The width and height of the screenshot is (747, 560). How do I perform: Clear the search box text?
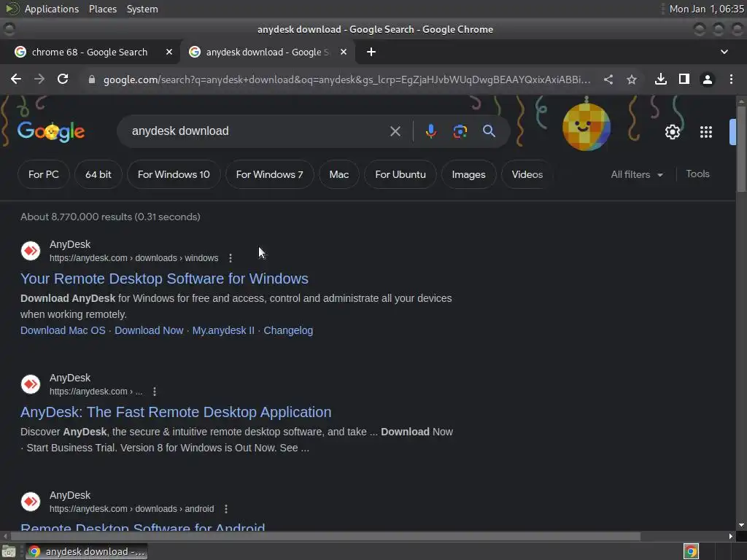pyautogui.click(x=395, y=131)
